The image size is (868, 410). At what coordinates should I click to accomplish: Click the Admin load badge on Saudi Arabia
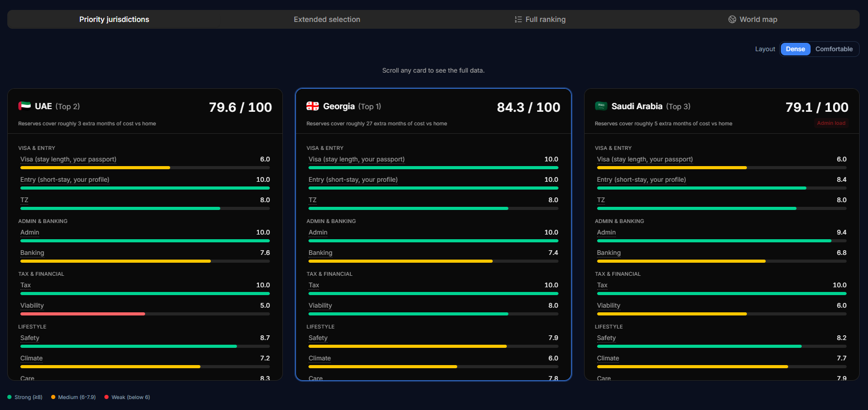click(x=831, y=123)
